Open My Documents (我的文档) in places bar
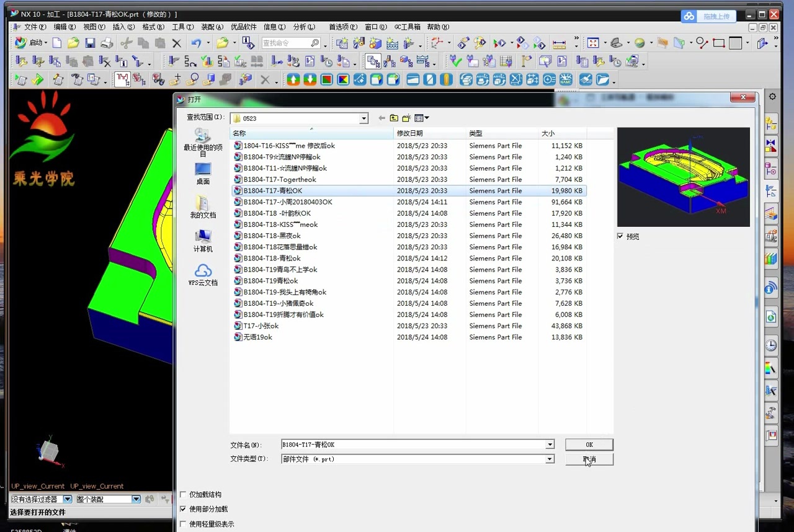This screenshot has width=794, height=532. (x=203, y=207)
